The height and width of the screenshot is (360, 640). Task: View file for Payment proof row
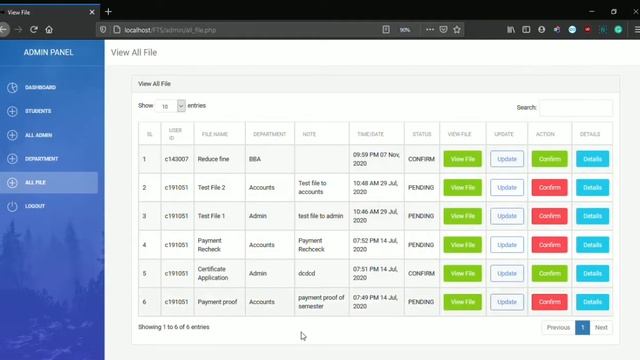(x=462, y=302)
